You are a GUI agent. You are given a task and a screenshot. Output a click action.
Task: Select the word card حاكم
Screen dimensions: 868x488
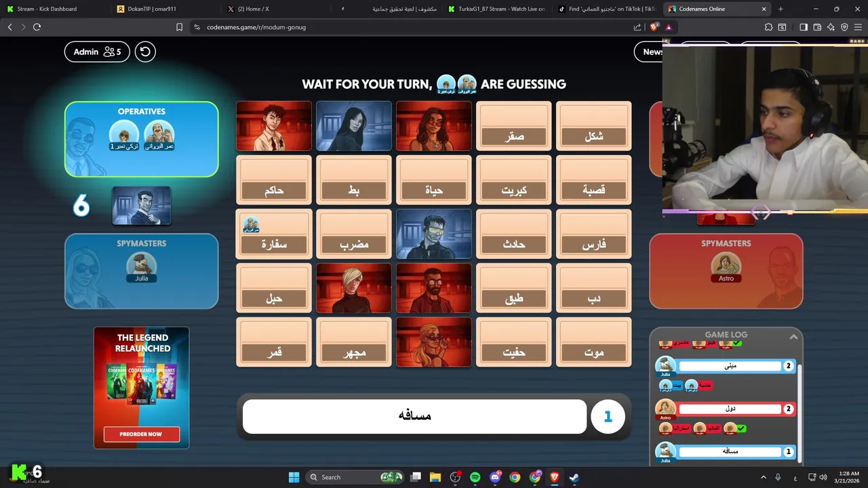tap(274, 180)
